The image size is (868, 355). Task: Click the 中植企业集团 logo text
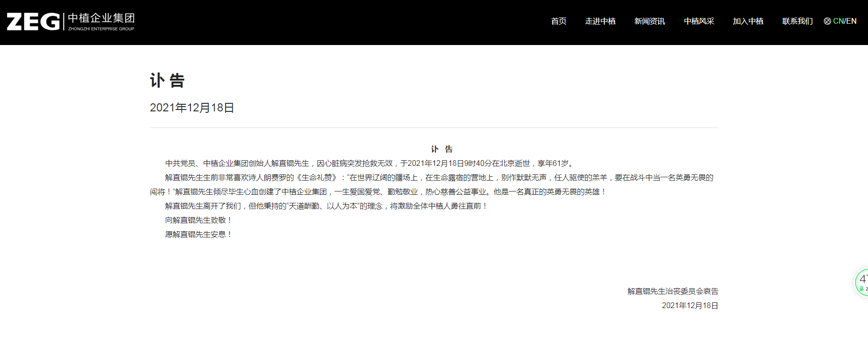(x=101, y=19)
